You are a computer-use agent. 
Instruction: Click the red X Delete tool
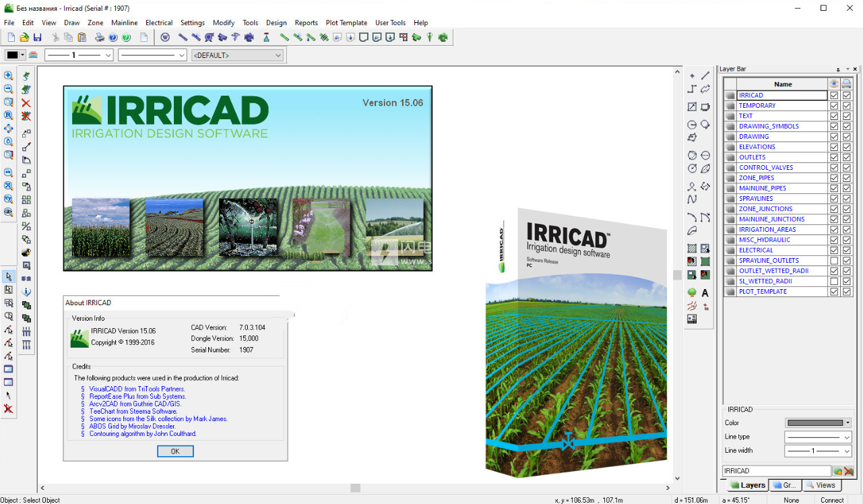pyautogui.click(x=26, y=103)
